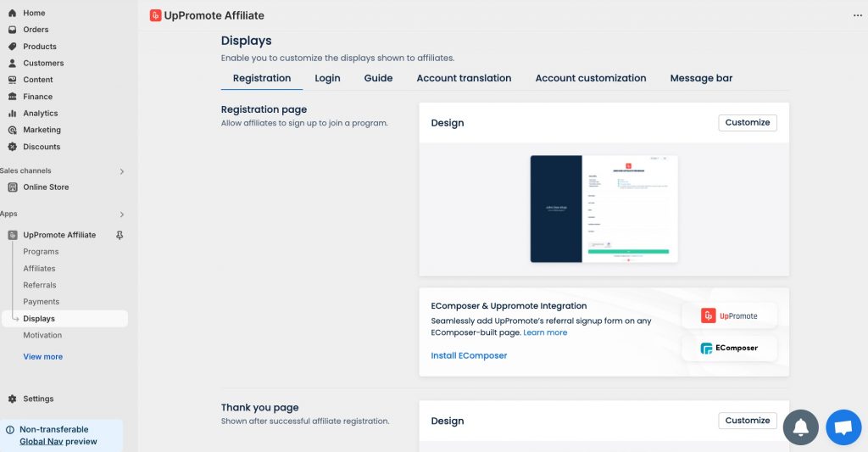868x452 pixels.
Task: Click the UpPromote Affiliate header title
Action: (x=214, y=15)
